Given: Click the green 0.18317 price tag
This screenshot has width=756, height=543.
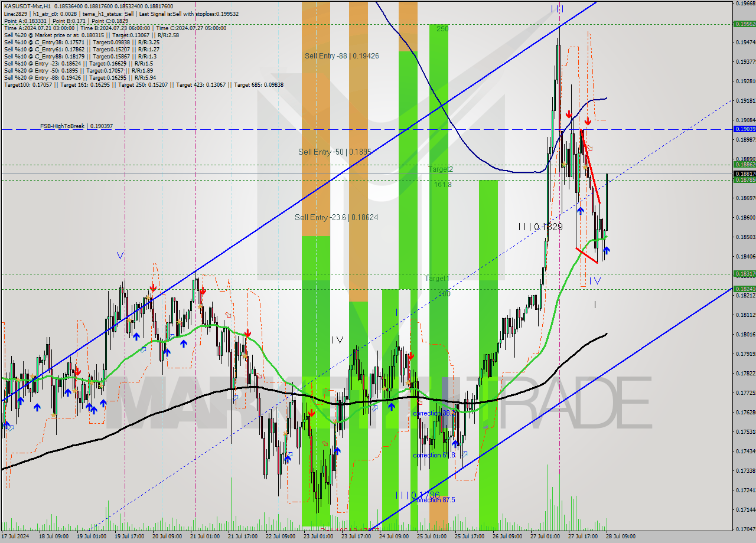Looking at the screenshot, I should coord(744,274).
